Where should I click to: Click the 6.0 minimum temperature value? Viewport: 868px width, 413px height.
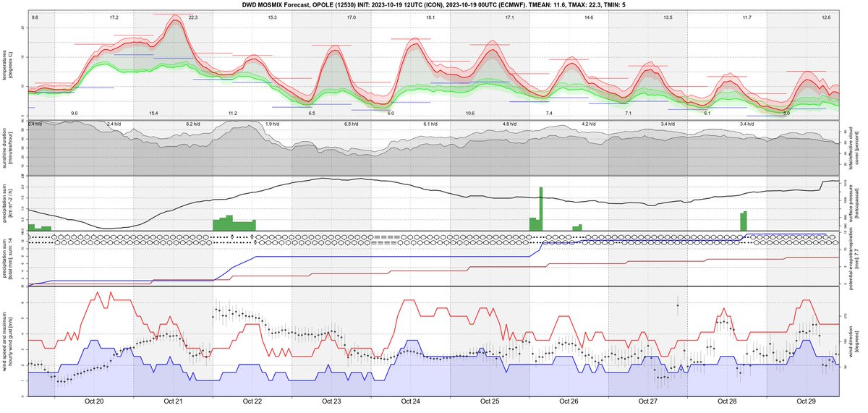391,114
